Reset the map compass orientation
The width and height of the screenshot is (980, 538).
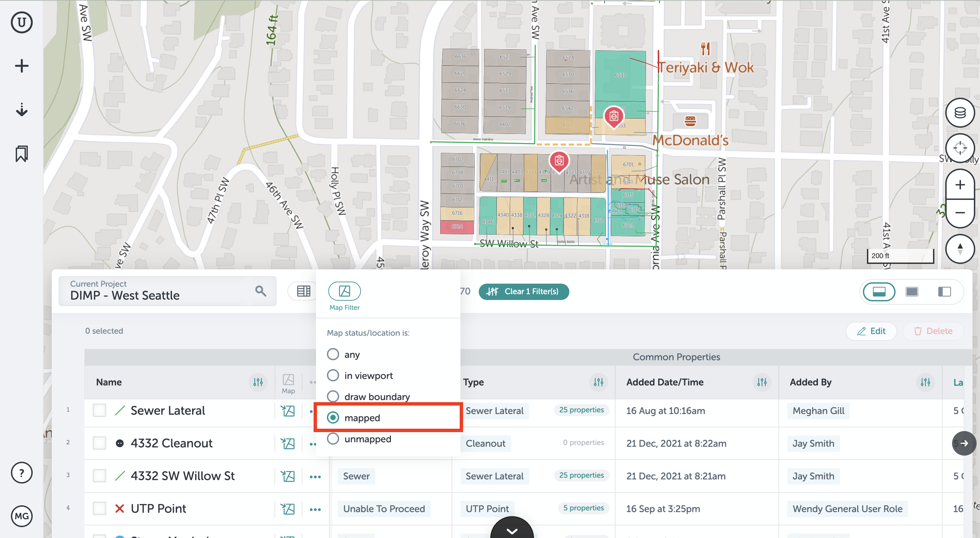(960, 249)
